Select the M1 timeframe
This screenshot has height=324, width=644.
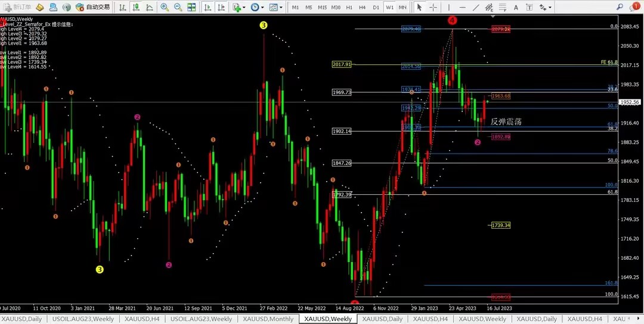point(295,7)
